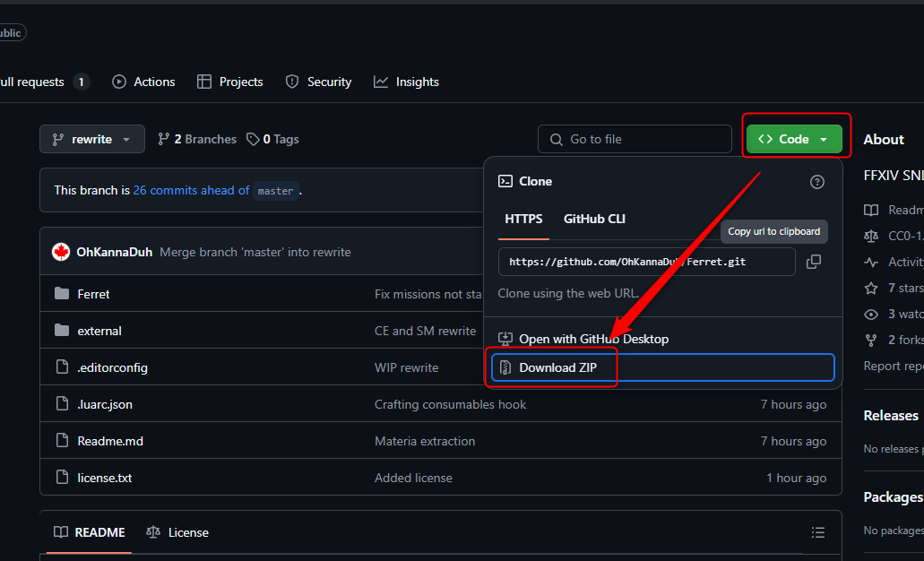
Task: Click the Clone help question mark icon
Action: pos(816,182)
